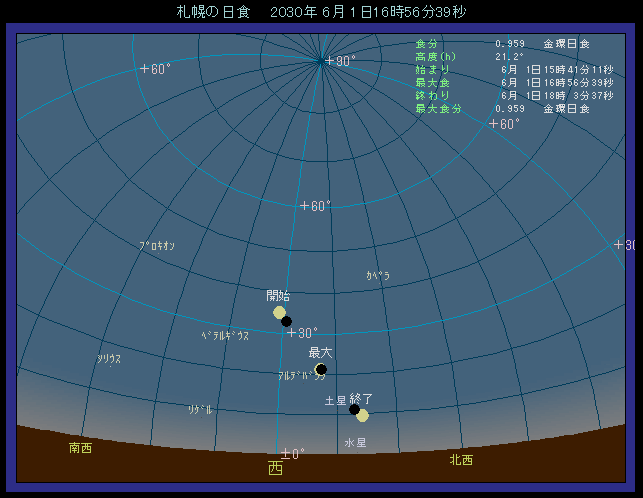643x498 pixels.
Task: Select the zenith +90° convergence point
Action: coord(321,60)
